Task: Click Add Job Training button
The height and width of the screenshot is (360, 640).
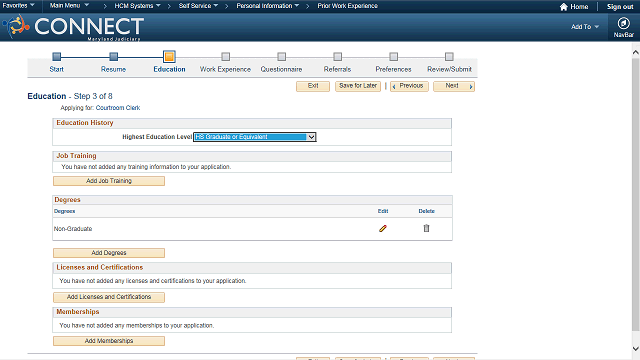Action: [109, 181]
